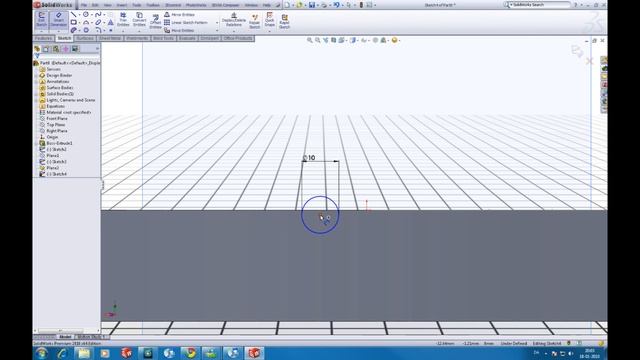Select the Ellipse sketch tool
The image size is (640, 360).
click(x=98, y=22)
